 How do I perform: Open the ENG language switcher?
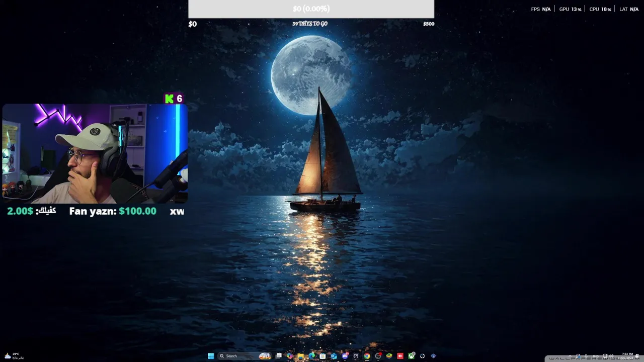(x=596, y=356)
